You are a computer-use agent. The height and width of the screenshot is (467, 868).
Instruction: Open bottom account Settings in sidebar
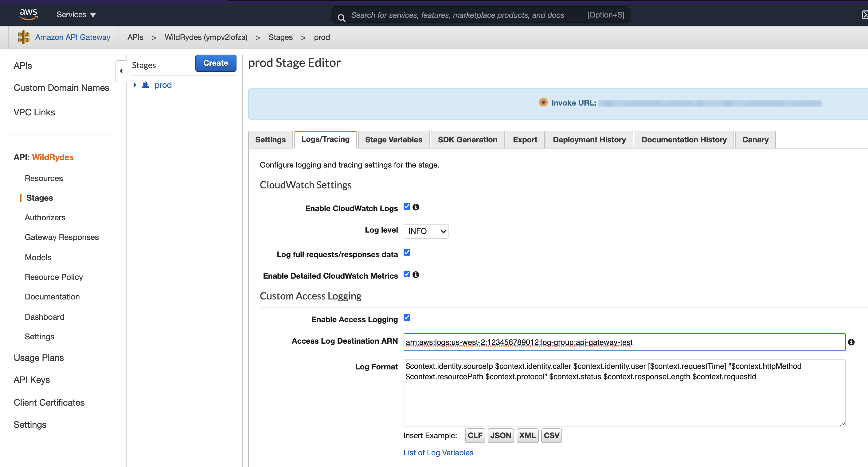[x=30, y=425]
